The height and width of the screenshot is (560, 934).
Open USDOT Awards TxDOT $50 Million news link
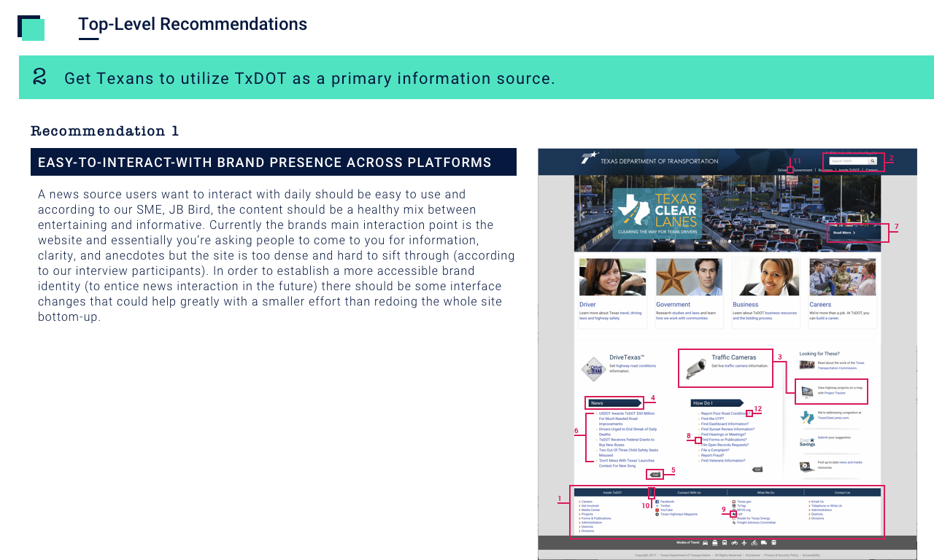(x=626, y=419)
